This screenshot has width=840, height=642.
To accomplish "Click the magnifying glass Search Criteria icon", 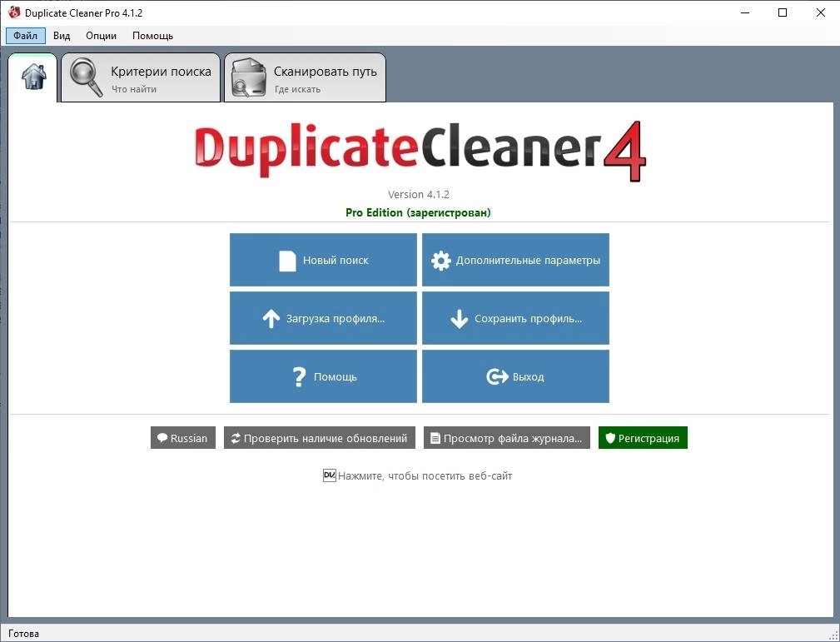I will [x=87, y=77].
